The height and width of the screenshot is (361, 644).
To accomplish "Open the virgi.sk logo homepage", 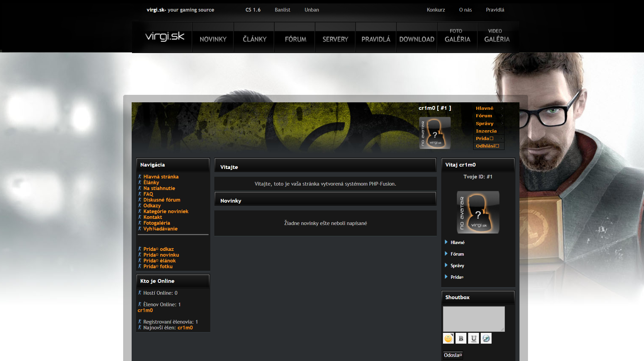I will 165,37.
